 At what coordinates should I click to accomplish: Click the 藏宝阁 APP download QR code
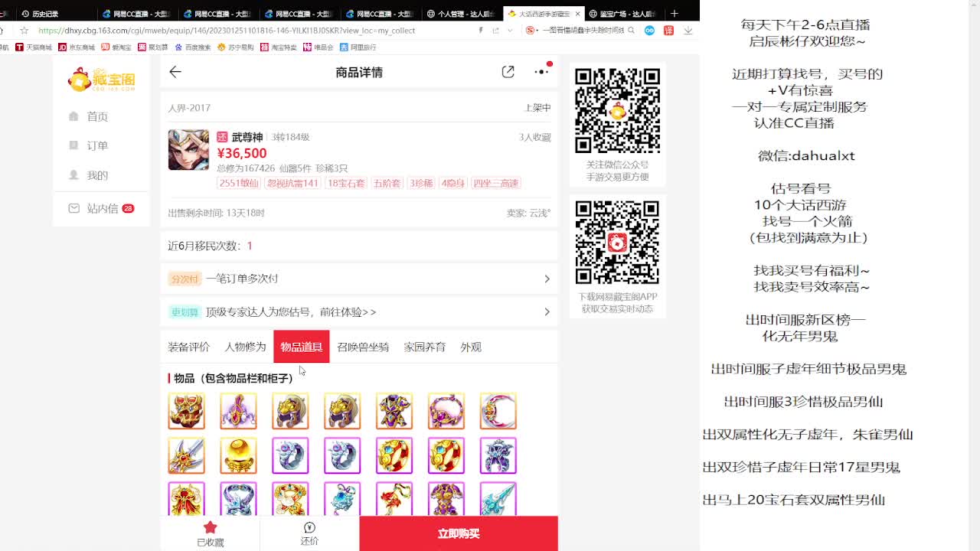[617, 243]
